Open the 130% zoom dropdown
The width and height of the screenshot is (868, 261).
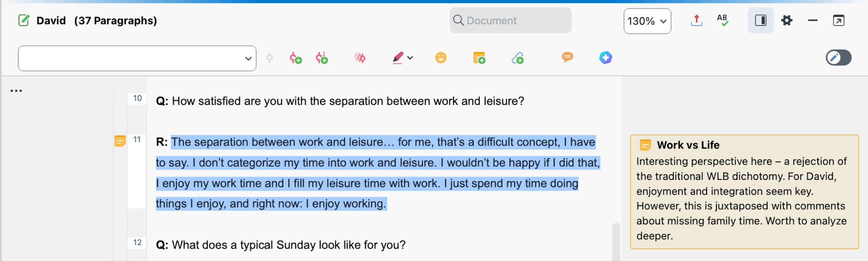point(647,21)
